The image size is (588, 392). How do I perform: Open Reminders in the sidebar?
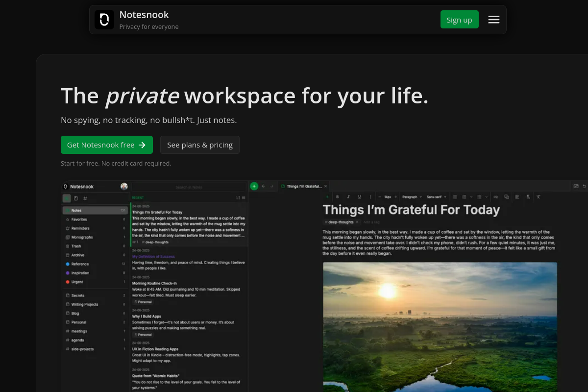pyautogui.click(x=95, y=228)
